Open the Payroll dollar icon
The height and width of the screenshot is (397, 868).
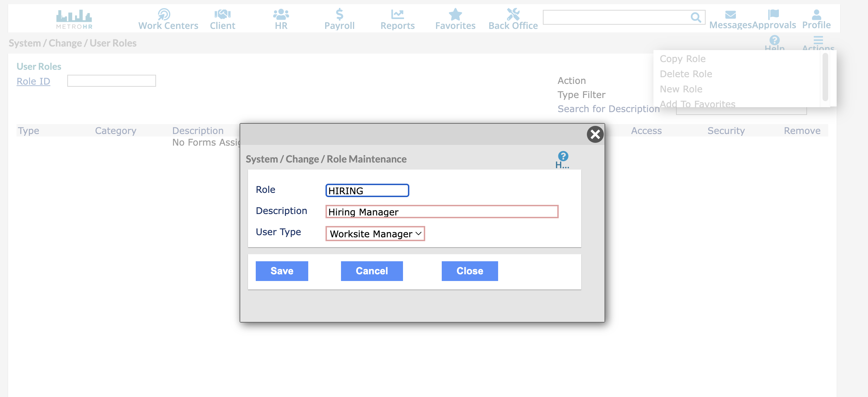coord(339,14)
